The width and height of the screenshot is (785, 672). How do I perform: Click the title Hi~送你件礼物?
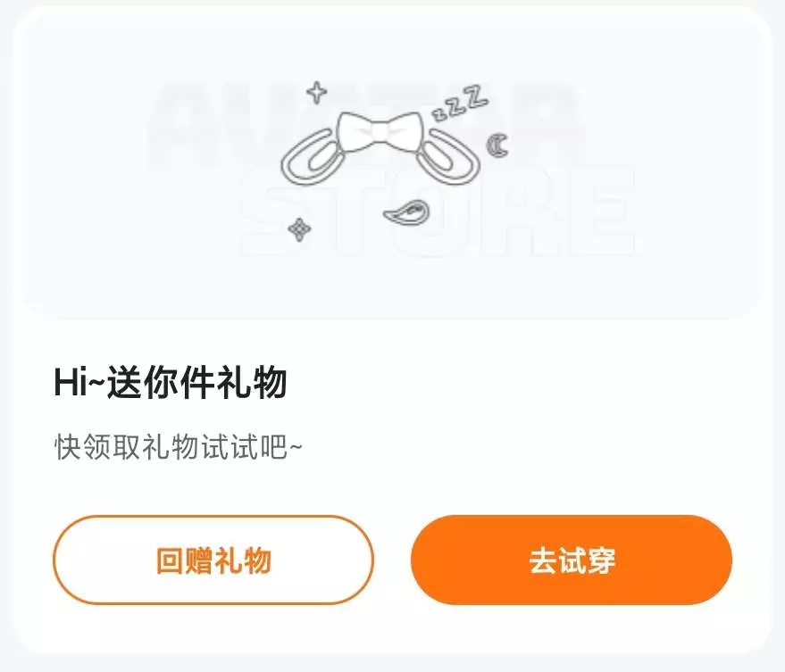click(171, 382)
